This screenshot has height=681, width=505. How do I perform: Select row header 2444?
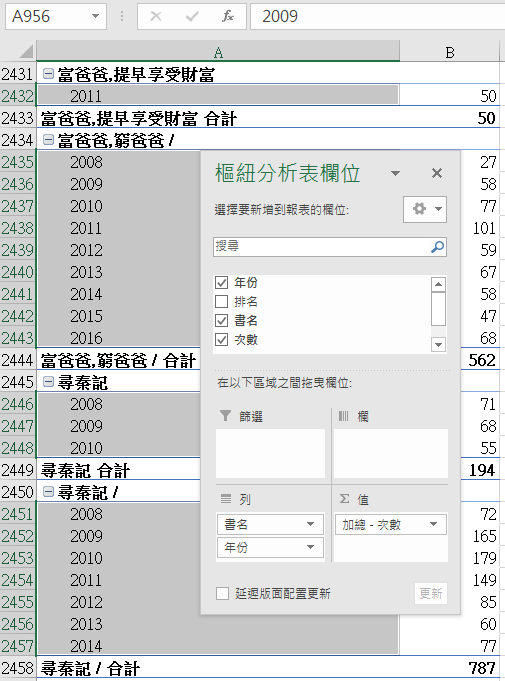17,360
